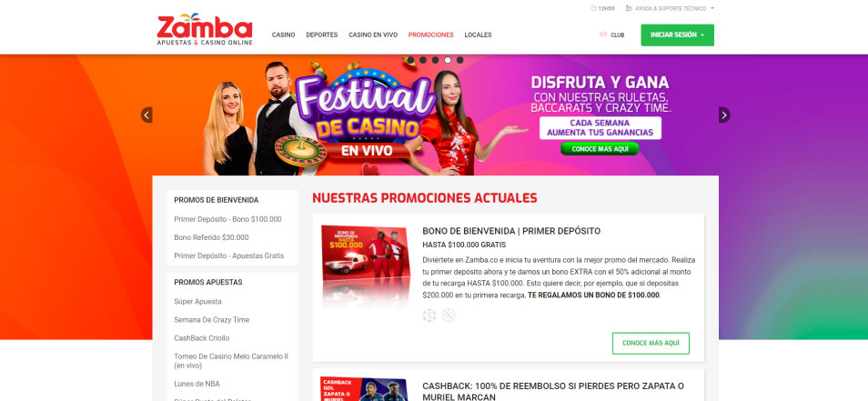Click the clock icon near 12H59
This screenshot has height=401, width=868.
pos(594,8)
